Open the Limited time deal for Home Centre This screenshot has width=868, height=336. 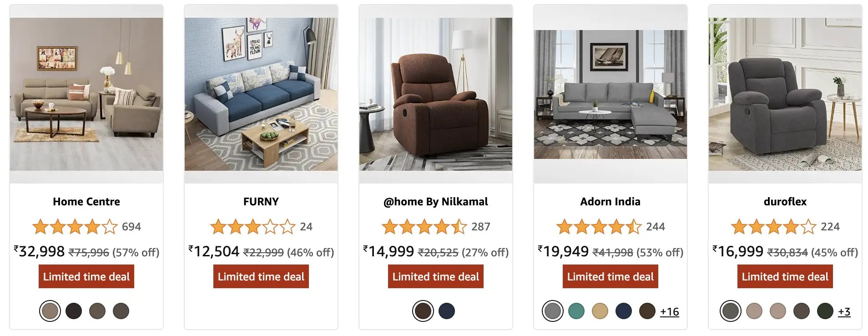coord(86,276)
